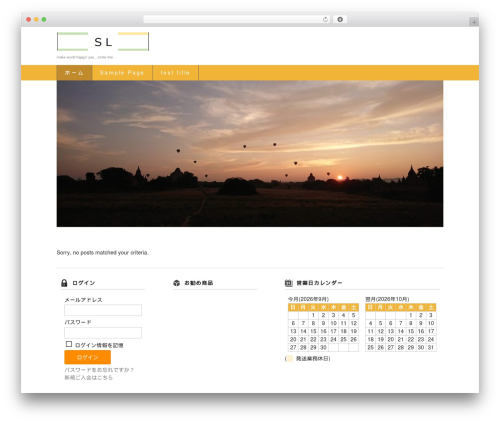
Task: Focus the メールアドレス input field
Action: click(103, 310)
